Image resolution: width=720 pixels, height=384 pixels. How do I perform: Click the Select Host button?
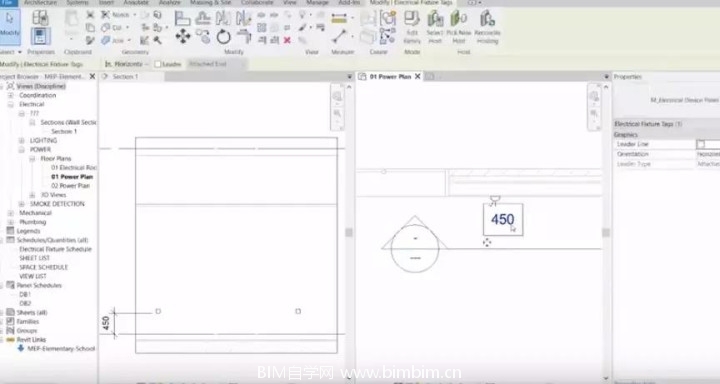pos(435,27)
